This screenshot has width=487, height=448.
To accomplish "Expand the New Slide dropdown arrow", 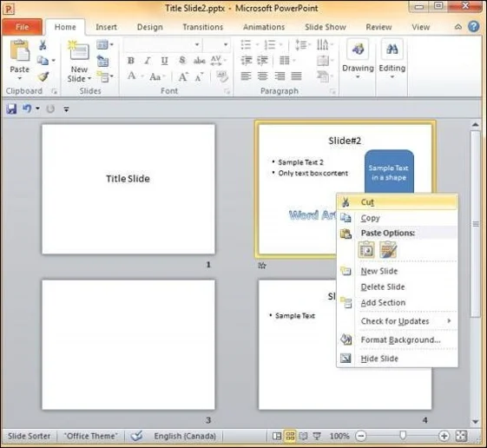I will [x=89, y=79].
